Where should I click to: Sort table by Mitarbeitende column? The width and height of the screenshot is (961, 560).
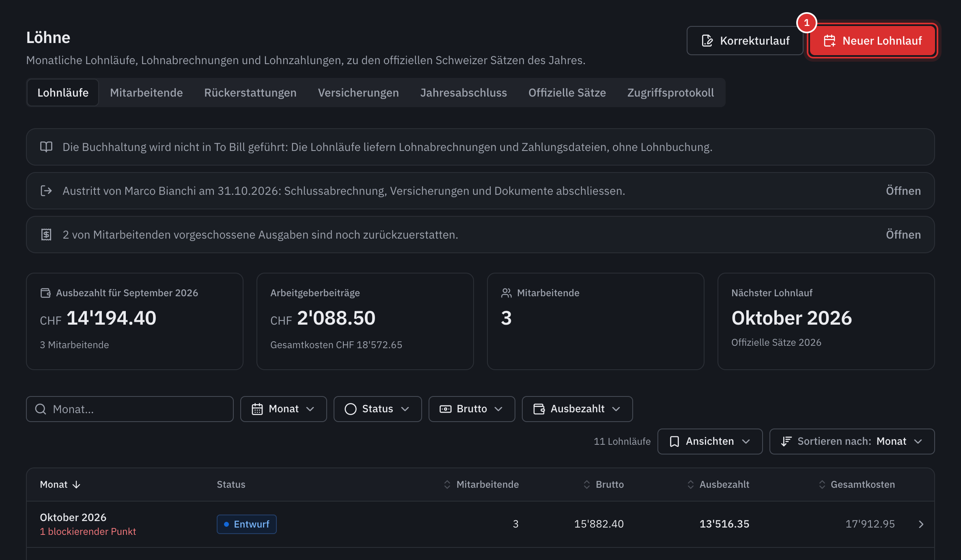481,485
